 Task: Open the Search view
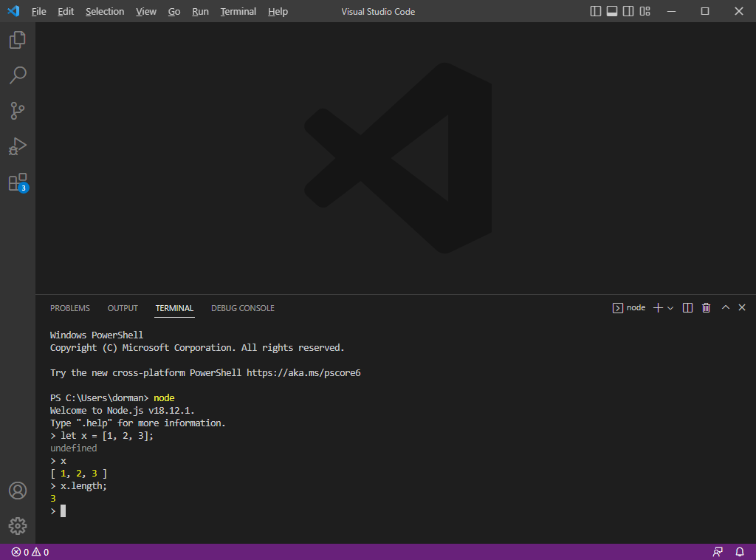[x=17, y=75]
